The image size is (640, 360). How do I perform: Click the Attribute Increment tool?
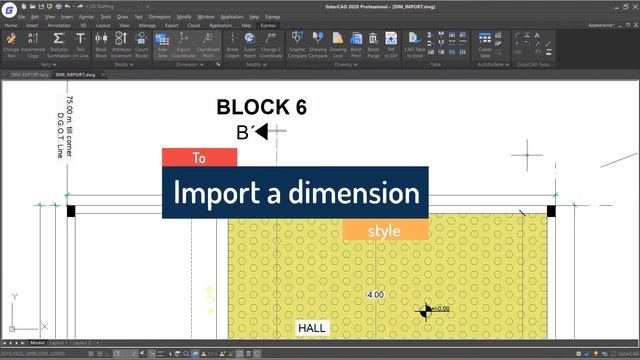point(121,45)
